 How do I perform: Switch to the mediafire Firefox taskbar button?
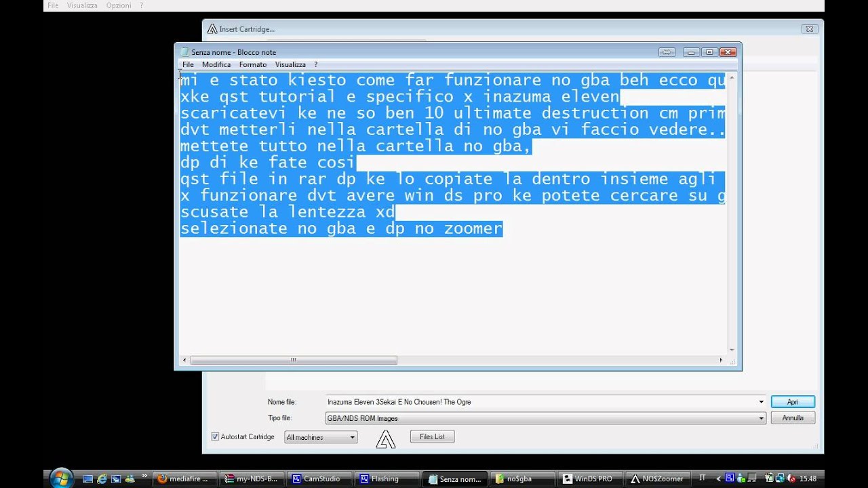(x=183, y=479)
